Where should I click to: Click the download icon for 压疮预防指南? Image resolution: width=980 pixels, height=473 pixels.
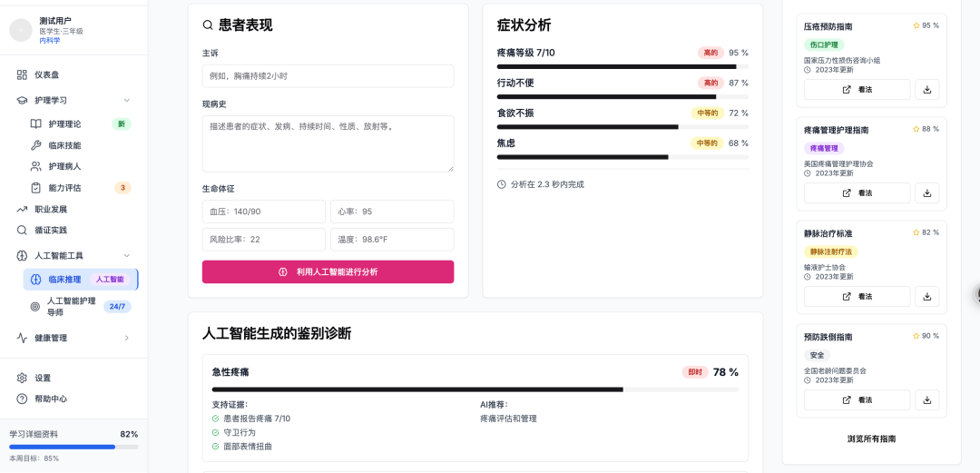(927, 90)
